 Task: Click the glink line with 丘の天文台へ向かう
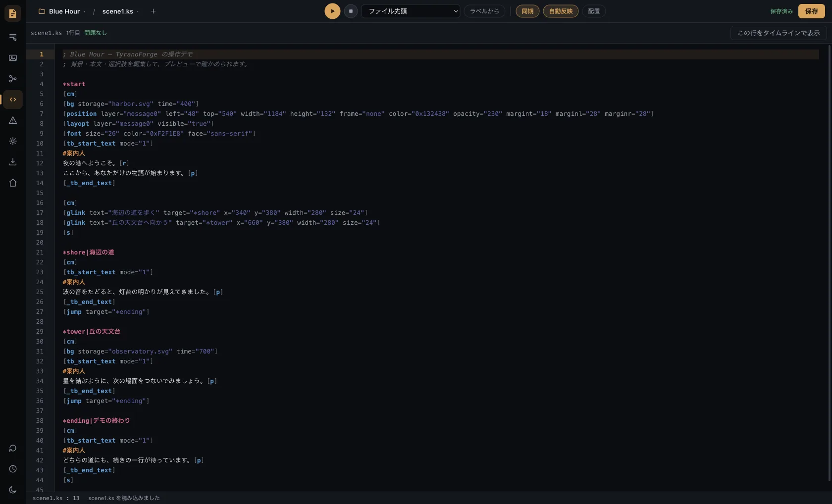[221, 223]
